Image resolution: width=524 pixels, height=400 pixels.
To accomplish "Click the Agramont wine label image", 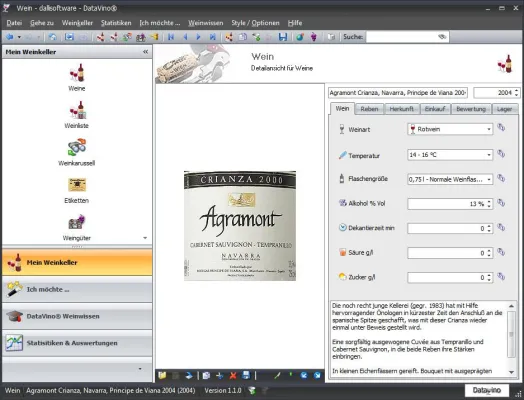I will point(240,226).
